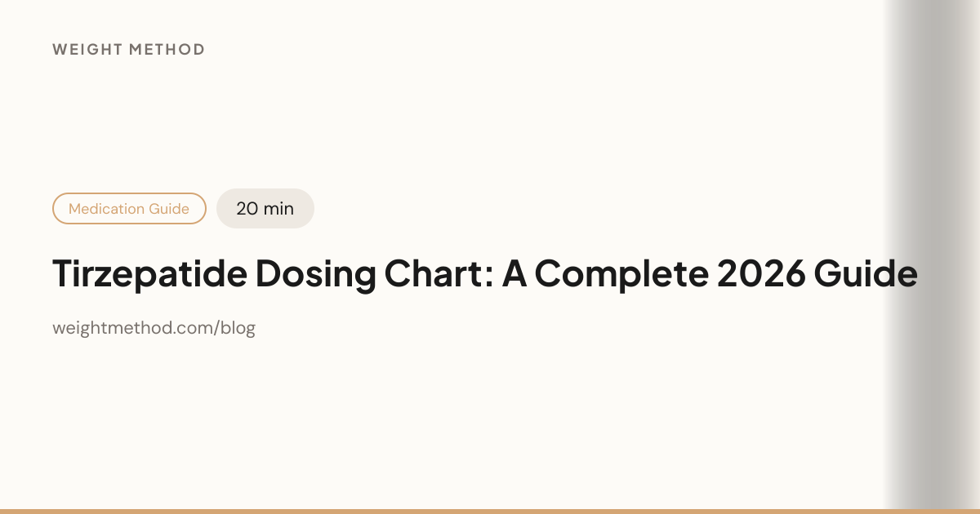Click the WEIGHT METHOD brand text
The height and width of the screenshot is (514, 980).
(128, 50)
